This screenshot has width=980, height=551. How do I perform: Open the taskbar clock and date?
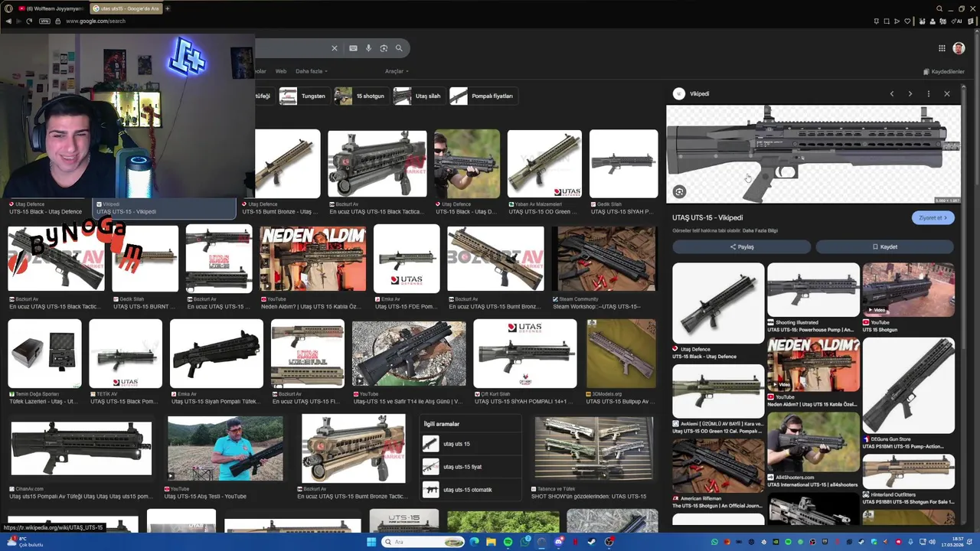coord(953,542)
